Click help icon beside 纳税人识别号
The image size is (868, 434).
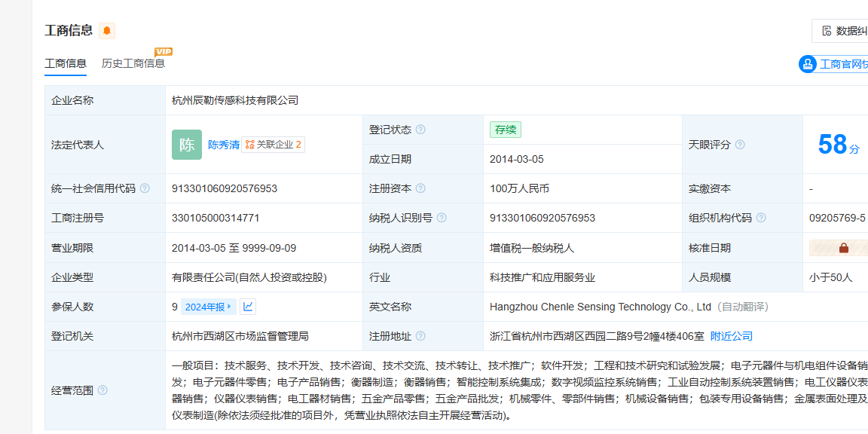click(442, 218)
